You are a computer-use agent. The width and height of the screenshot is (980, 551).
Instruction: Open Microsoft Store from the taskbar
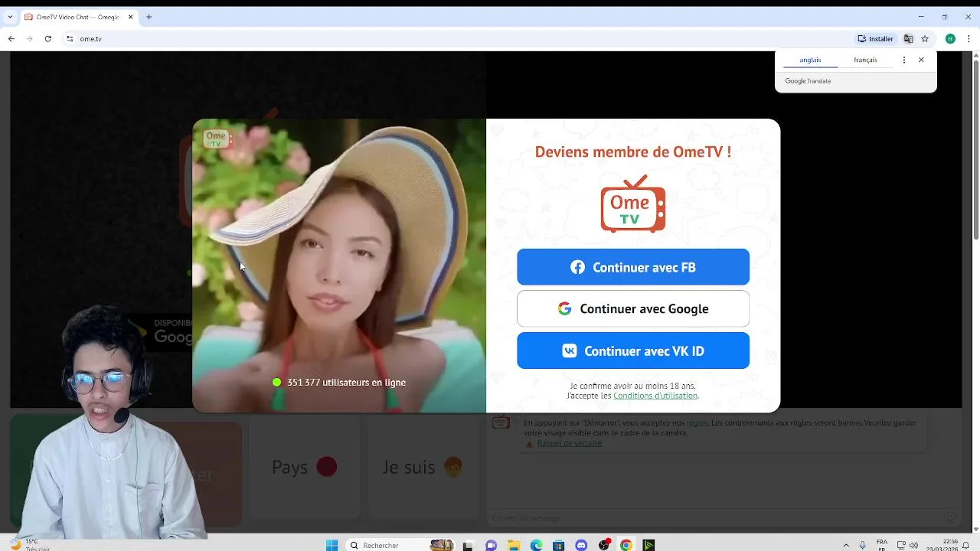(559, 546)
